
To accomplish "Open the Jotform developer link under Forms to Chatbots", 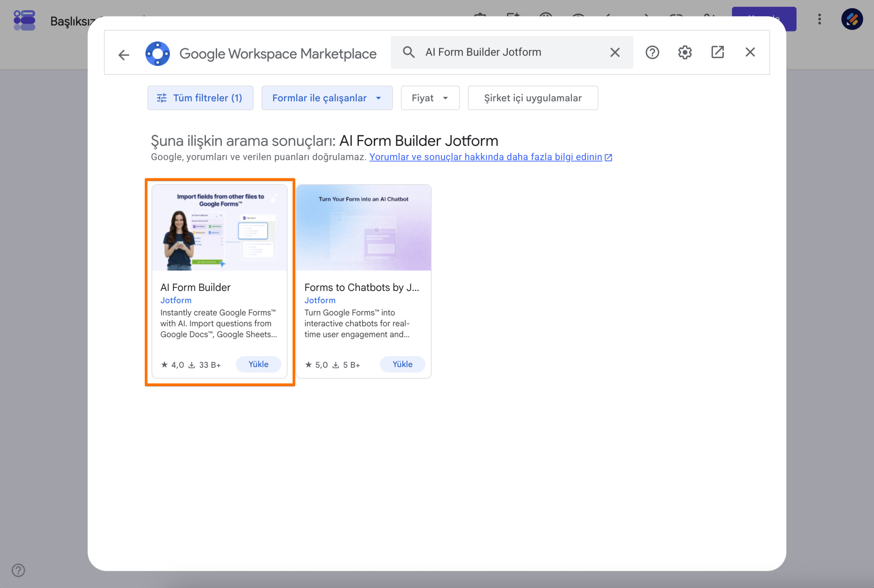I will [320, 300].
